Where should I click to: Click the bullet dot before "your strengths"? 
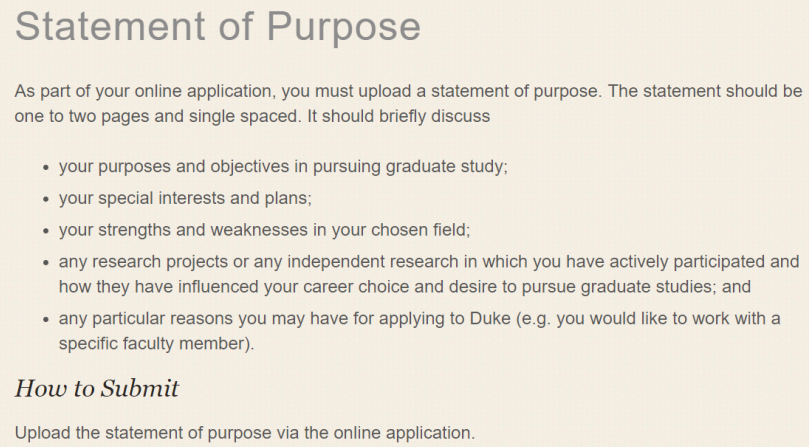click(x=46, y=230)
